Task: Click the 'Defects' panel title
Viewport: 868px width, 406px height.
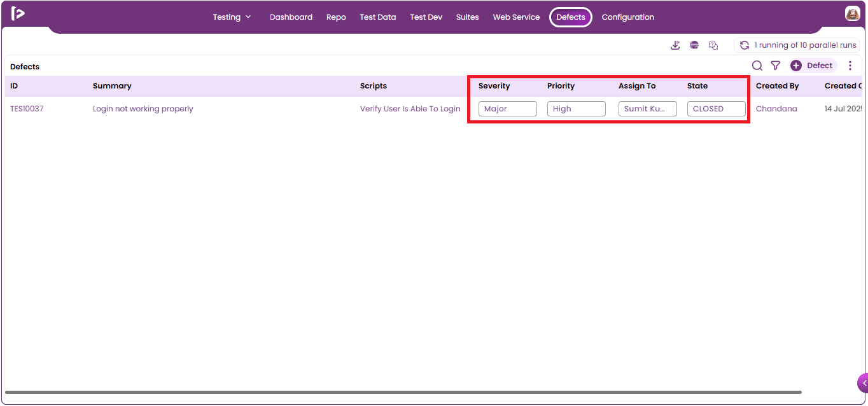Action: point(25,67)
